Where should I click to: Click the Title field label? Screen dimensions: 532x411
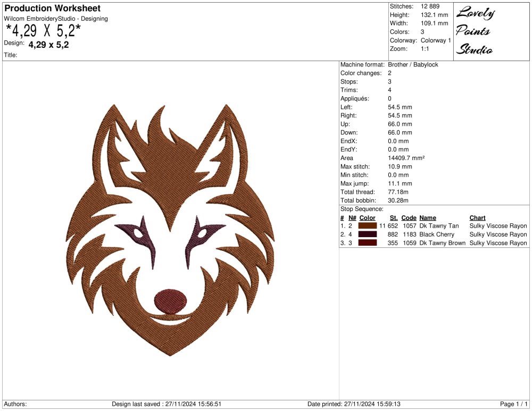pyautogui.click(x=11, y=55)
